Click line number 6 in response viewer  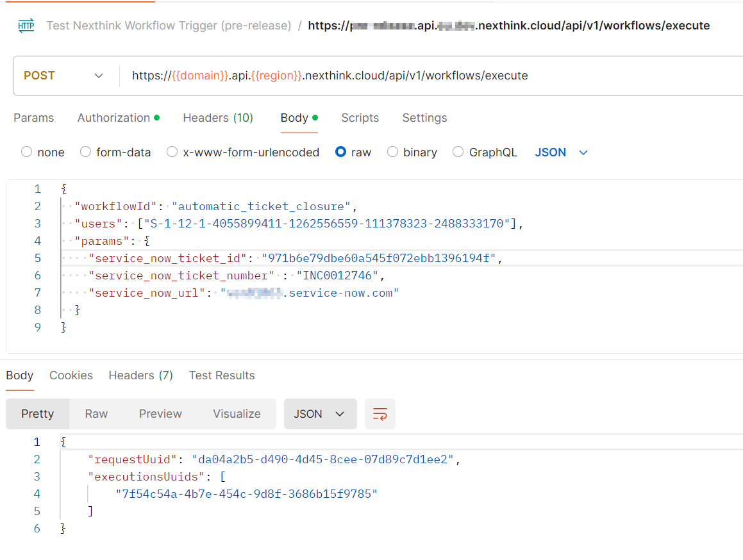click(37, 529)
